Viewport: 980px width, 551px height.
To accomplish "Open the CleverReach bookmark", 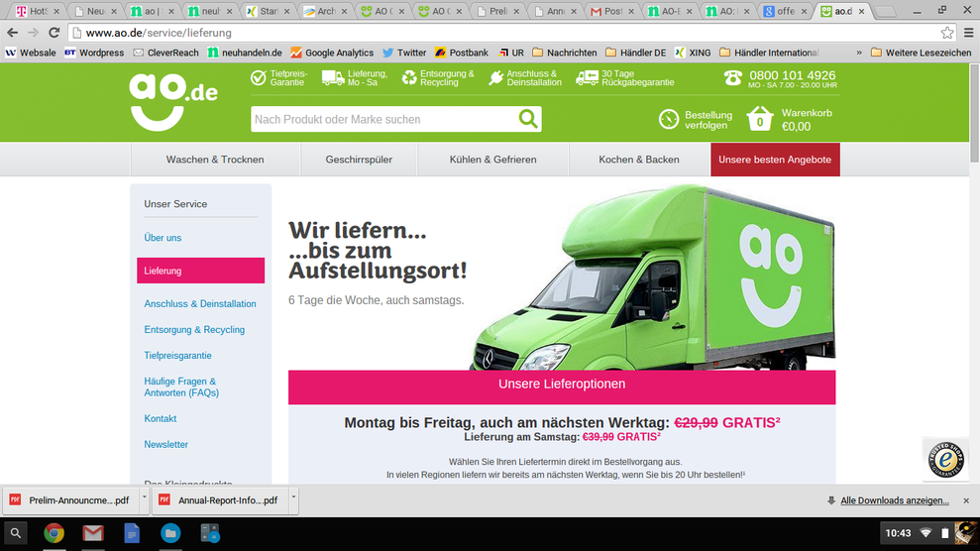I will pyautogui.click(x=165, y=53).
